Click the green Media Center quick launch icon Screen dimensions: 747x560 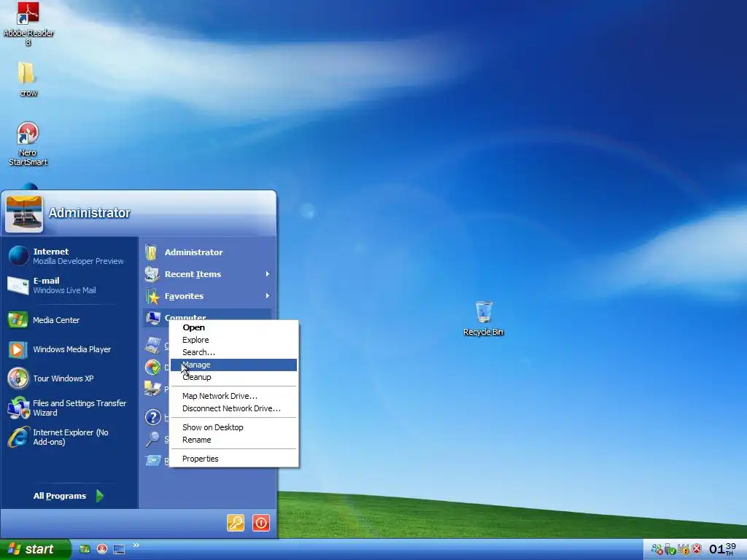click(x=85, y=550)
